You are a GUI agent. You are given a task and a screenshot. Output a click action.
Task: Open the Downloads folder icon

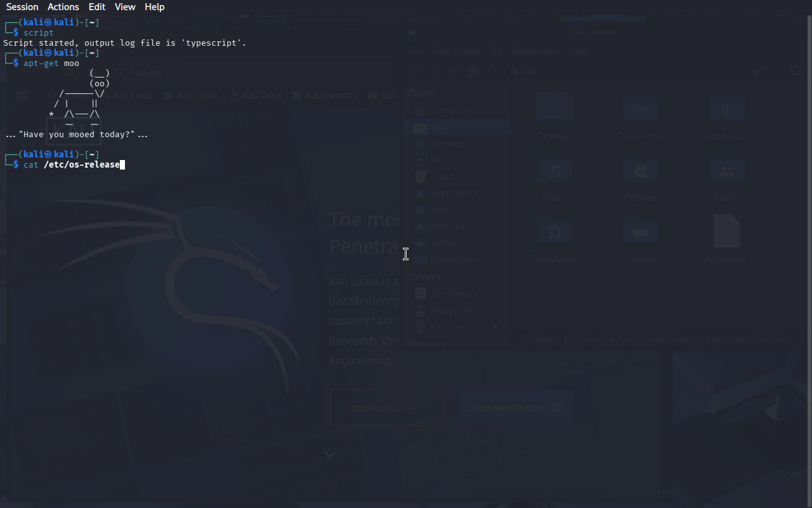[x=727, y=110]
